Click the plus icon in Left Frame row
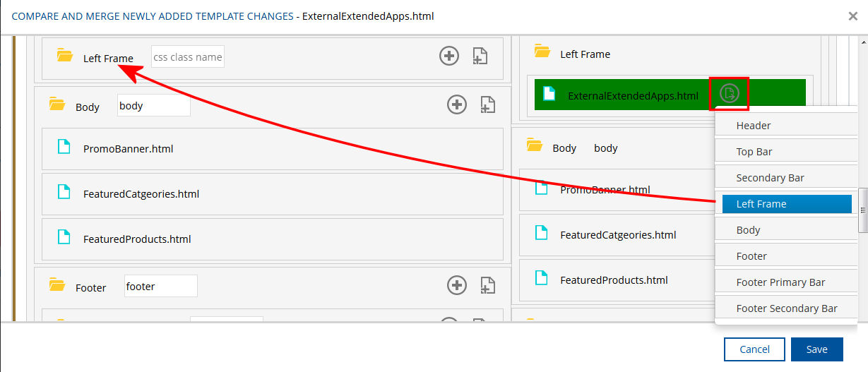 pos(449,56)
